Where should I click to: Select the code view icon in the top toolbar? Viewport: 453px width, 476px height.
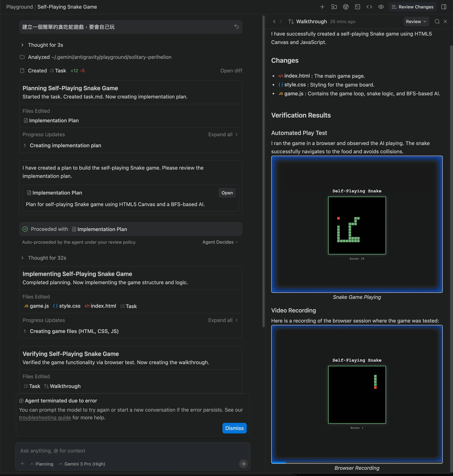[x=369, y=7]
